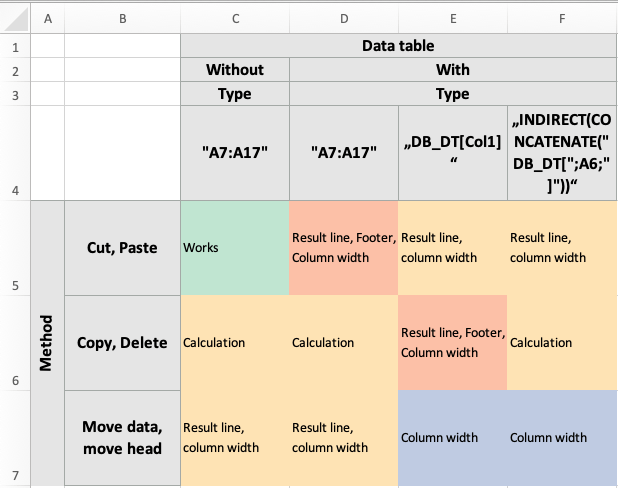Select "Calculation" cell in column D
618x488 pixels.
[344, 343]
